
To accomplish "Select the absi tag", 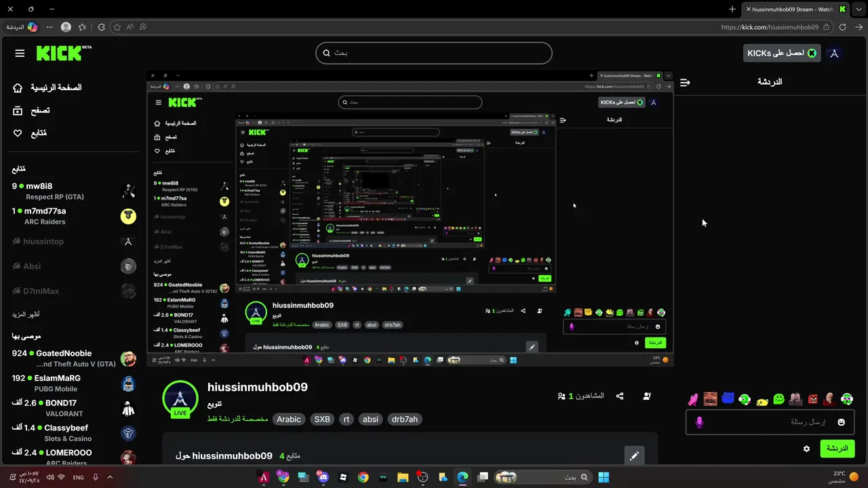I will [370, 420].
